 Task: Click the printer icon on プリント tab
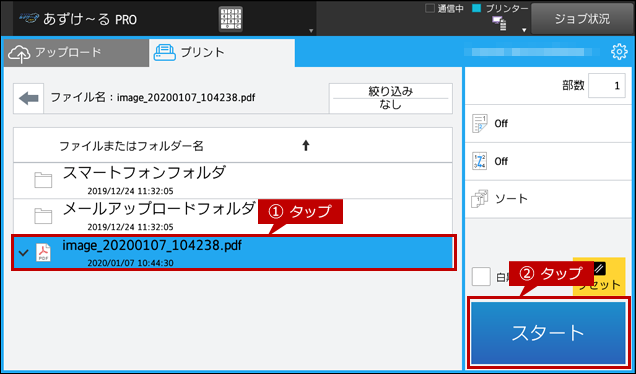(165, 53)
